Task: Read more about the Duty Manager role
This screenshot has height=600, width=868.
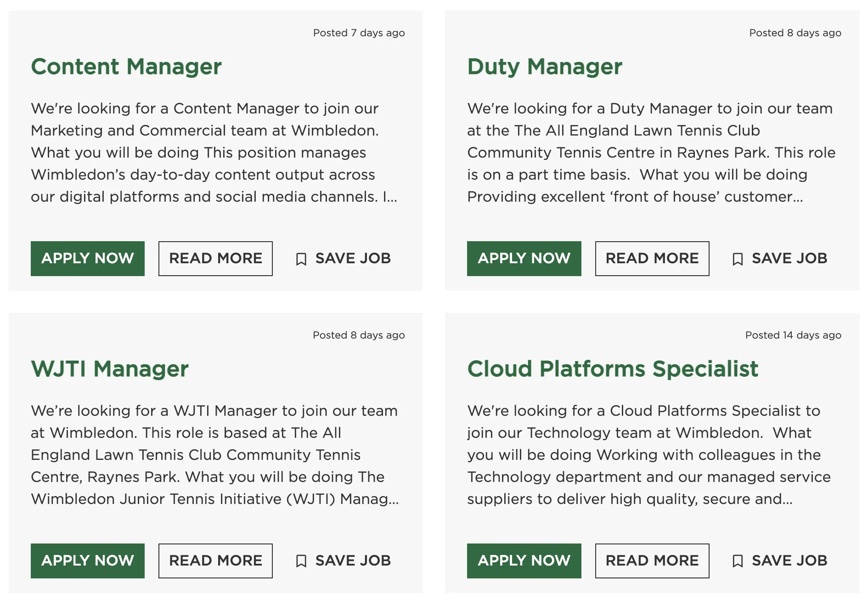Action: point(652,258)
